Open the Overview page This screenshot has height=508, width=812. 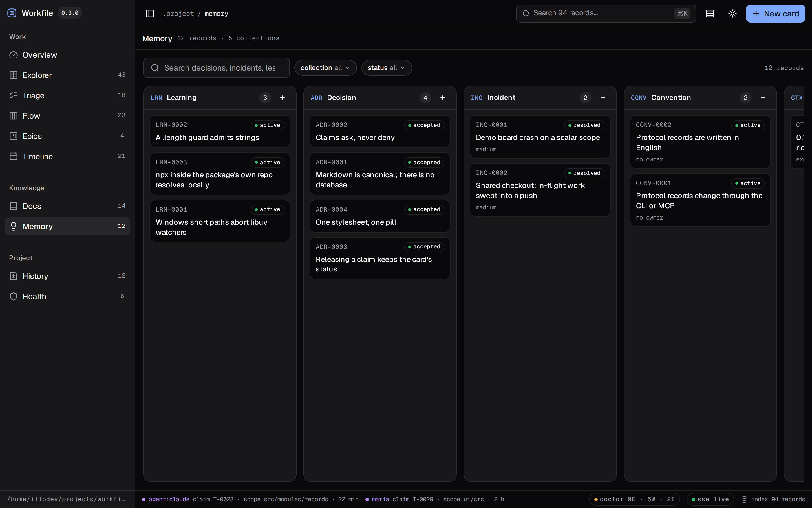67,55
